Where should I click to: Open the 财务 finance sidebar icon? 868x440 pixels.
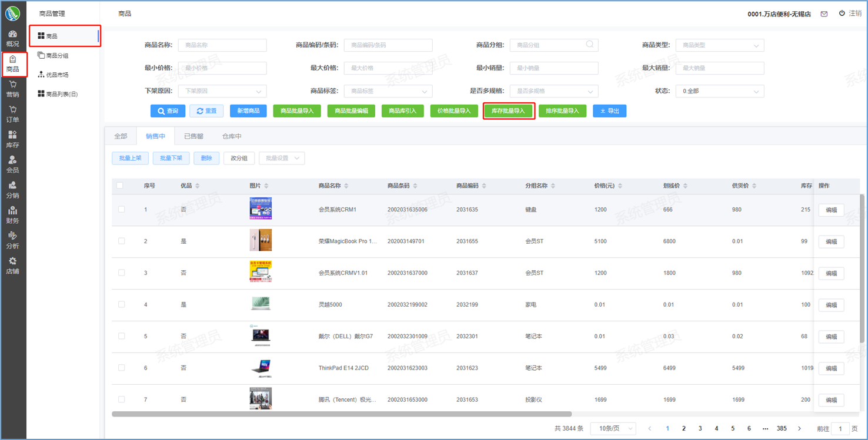12,215
